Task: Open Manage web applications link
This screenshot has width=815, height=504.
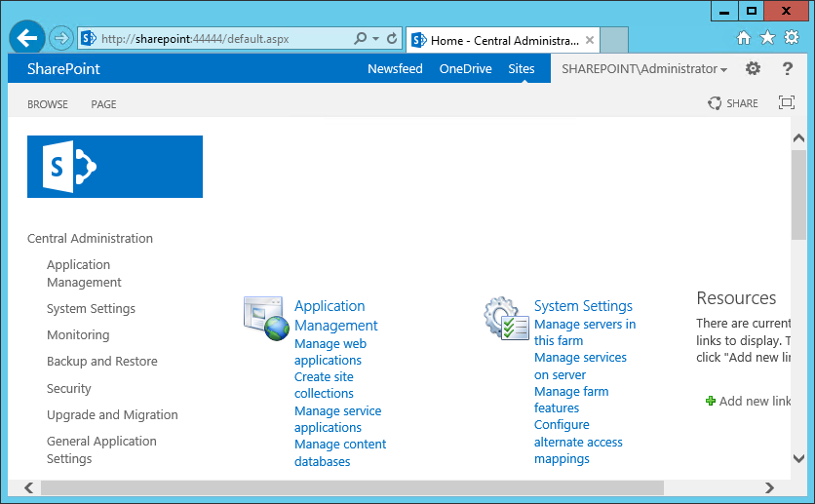Action: pyautogui.click(x=330, y=352)
